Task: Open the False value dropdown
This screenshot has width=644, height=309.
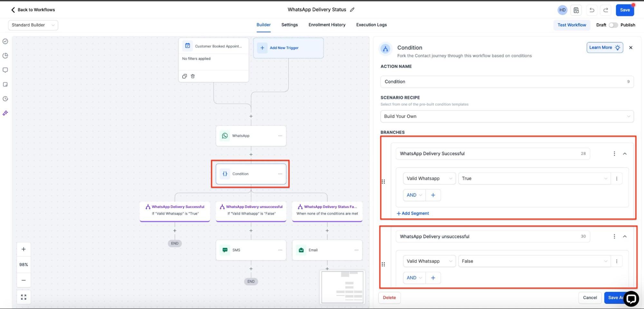Action: point(534,261)
